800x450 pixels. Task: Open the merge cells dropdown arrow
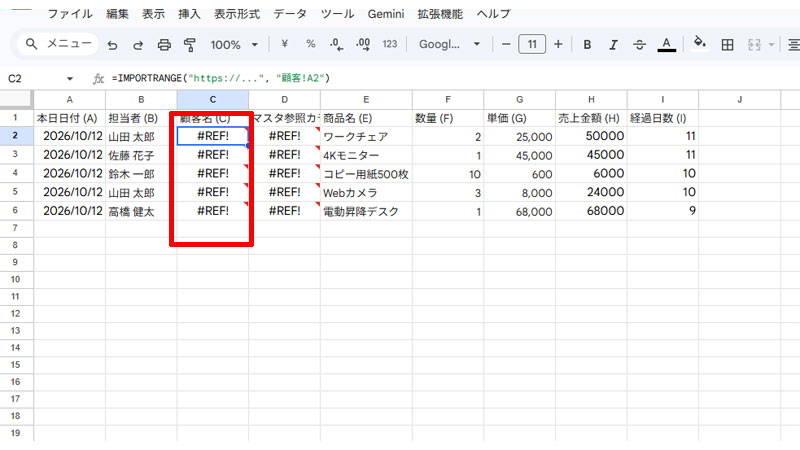[771, 45]
